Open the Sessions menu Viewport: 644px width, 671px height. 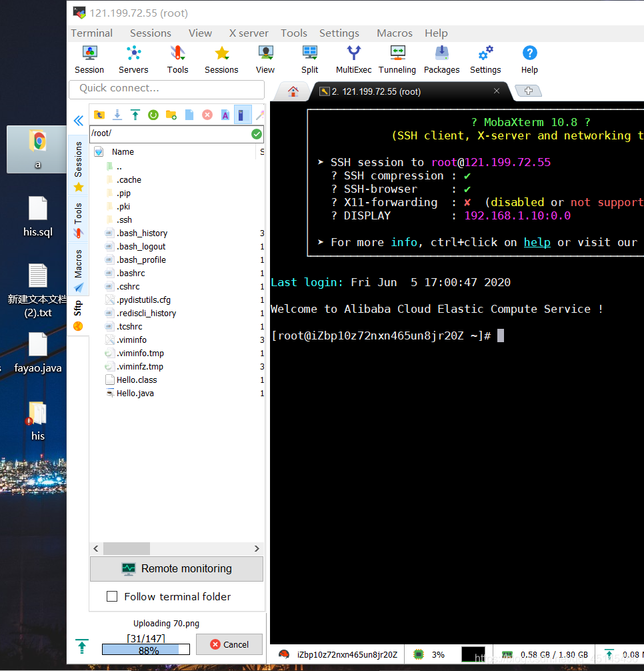click(151, 33)
